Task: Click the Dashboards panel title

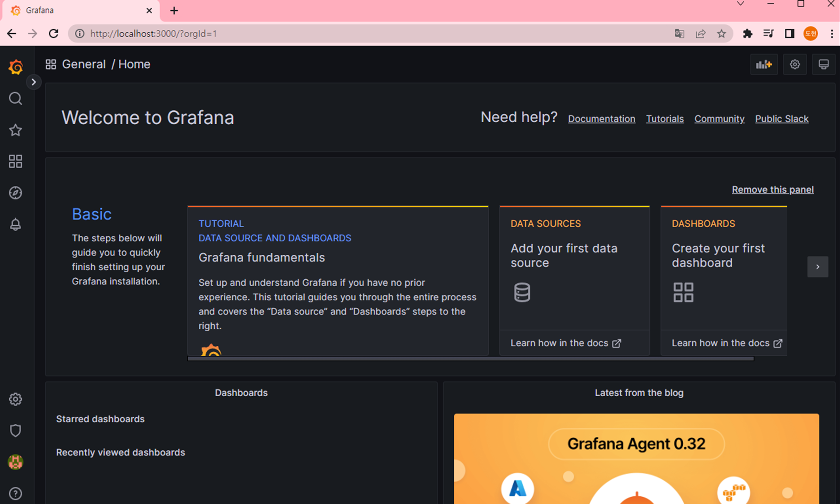Action: coord(241,393)
